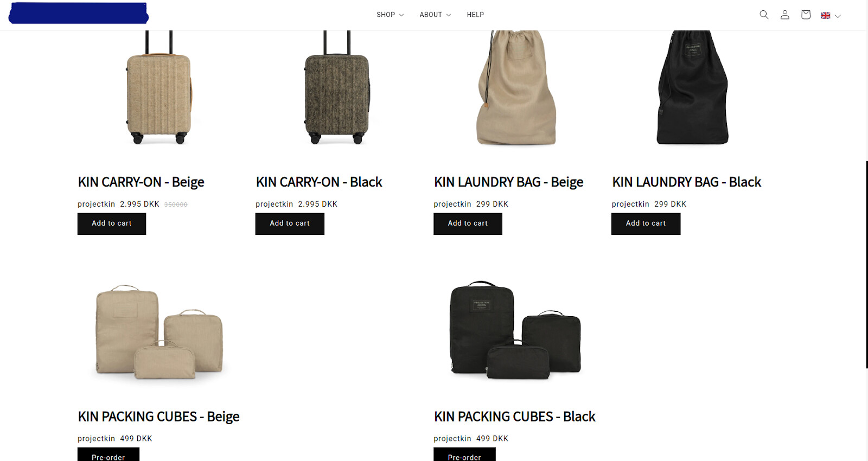This screenshot has width=868, height=461.
Task: Expand the SHOP dropdown menu
Action: 390,15
